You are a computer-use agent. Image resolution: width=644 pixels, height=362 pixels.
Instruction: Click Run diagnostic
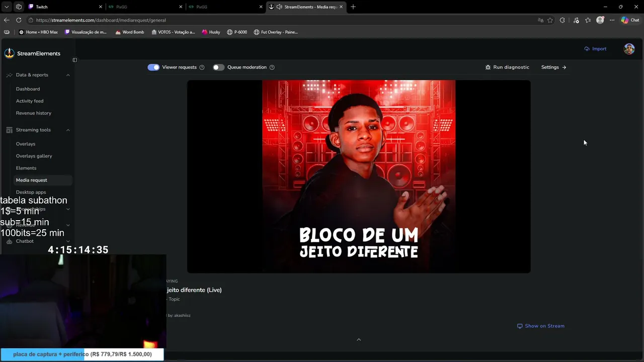click(507, 67)
